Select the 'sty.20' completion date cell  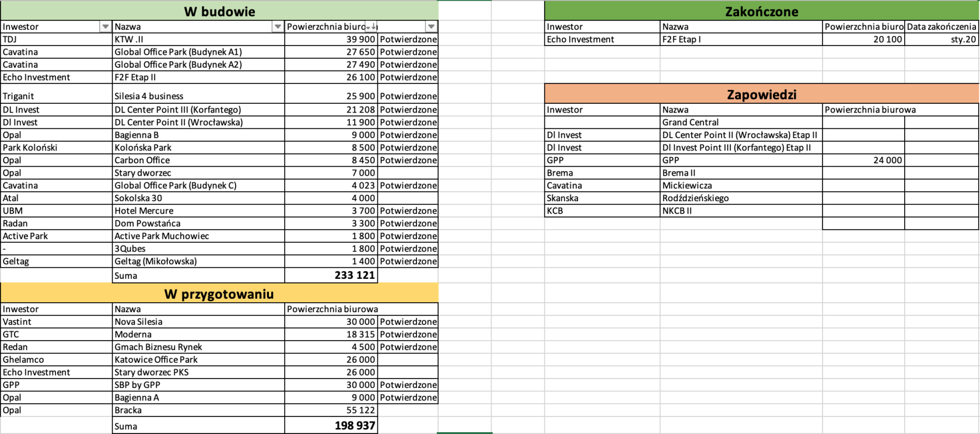click(x=942, y=39)
